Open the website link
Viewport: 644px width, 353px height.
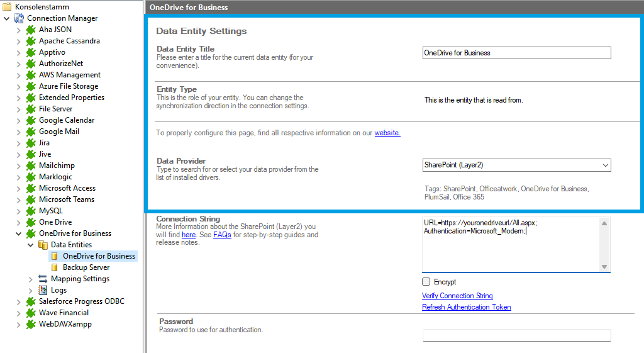coord(387,133)
